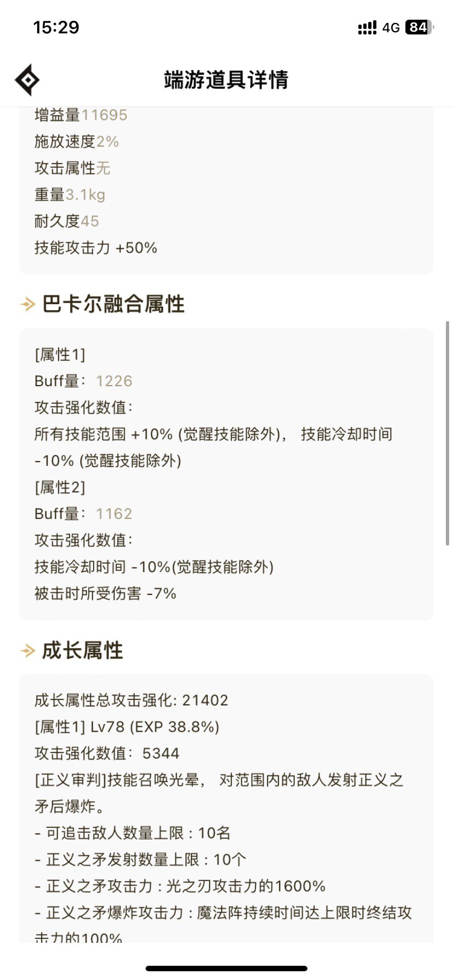Viewport: 453px width, 980px height.
Task: Tap the arrow icon beside 巴卡尔融合属性
Action: (27, 304)
